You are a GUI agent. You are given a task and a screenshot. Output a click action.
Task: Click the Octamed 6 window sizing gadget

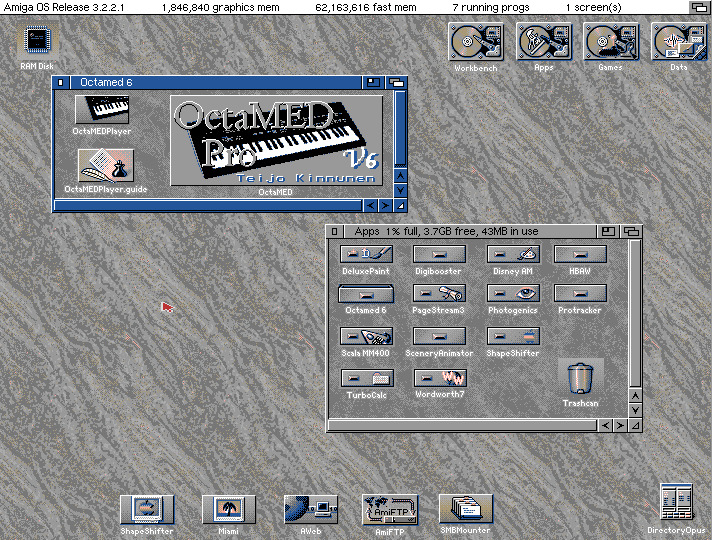coord(400,206)
